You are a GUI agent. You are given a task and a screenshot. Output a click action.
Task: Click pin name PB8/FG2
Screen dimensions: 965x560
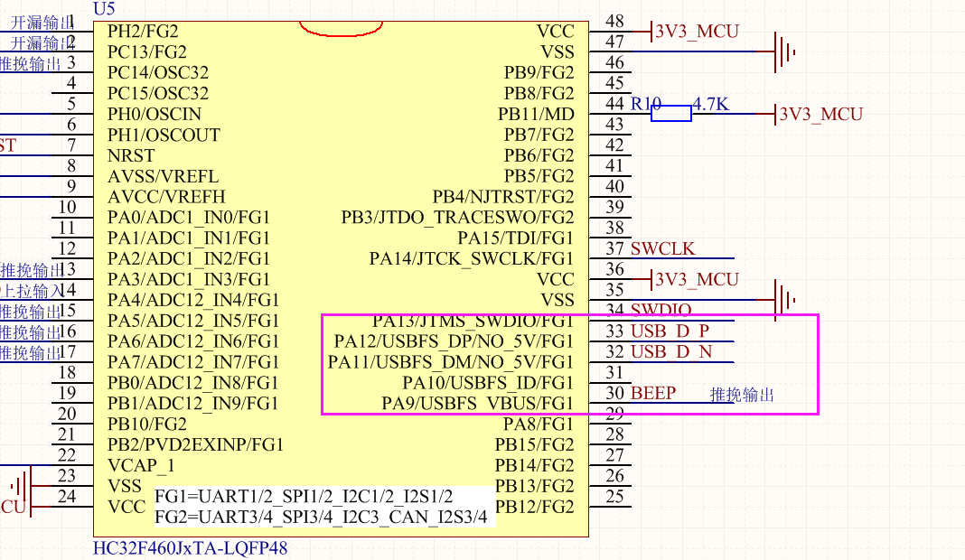coord(539,94)
